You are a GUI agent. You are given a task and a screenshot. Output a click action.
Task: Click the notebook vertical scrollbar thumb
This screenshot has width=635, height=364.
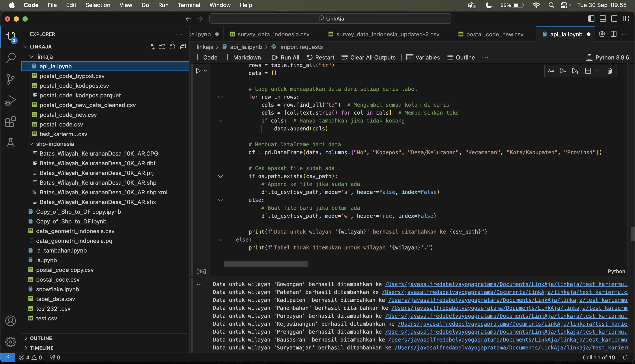point(633,234)
